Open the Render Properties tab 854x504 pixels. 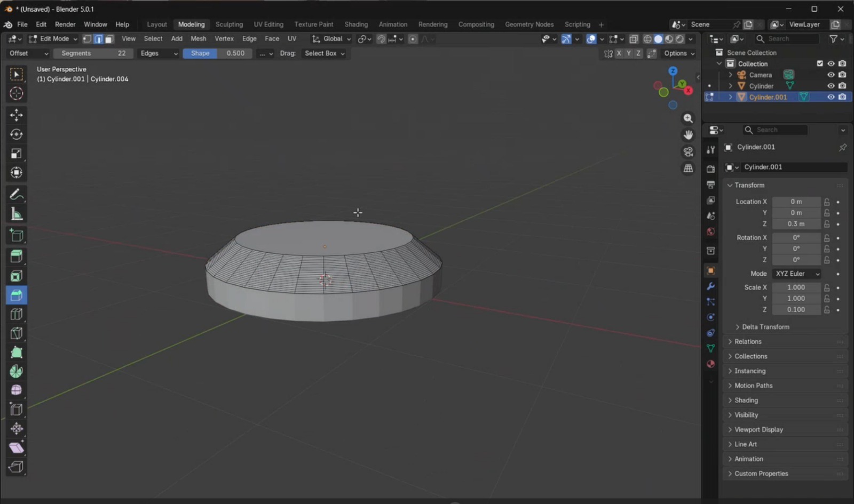coord(710,169)
